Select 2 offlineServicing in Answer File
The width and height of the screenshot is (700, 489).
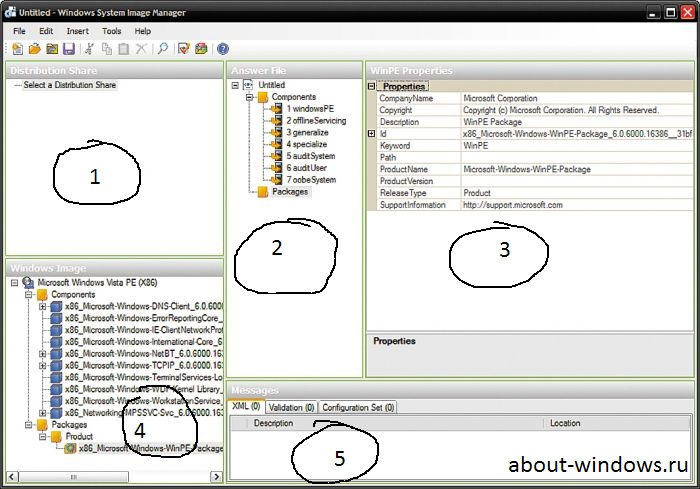coord(316,121)
